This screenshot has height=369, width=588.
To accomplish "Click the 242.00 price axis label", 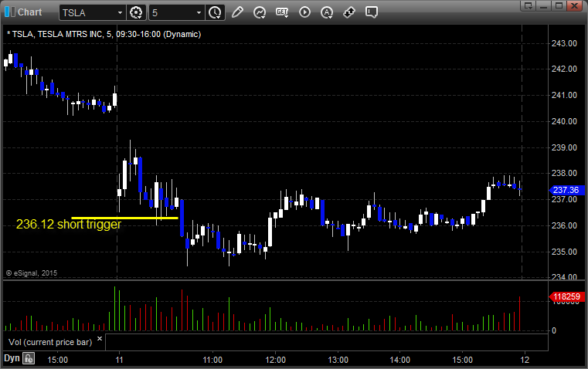I will click(x=564, y=69).
